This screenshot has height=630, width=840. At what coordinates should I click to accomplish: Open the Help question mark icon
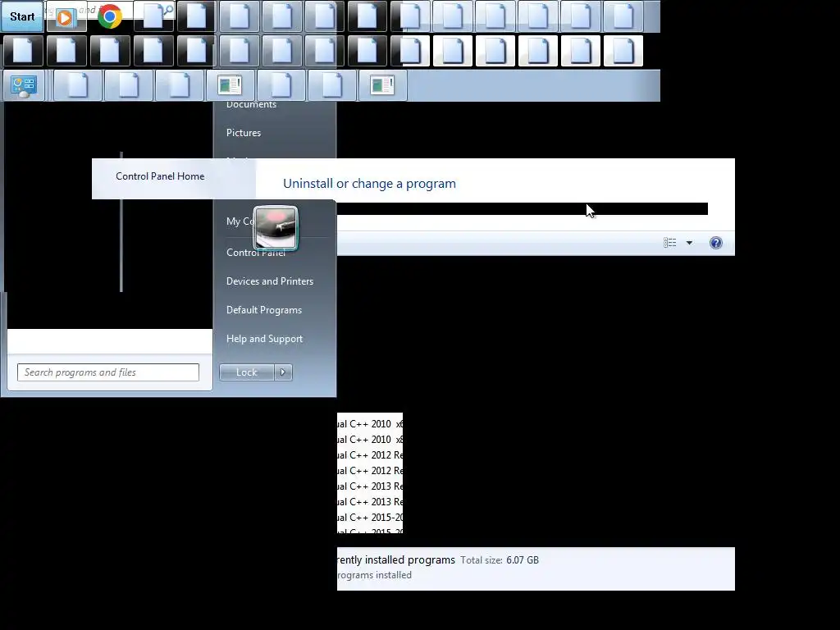click(715, 243)
